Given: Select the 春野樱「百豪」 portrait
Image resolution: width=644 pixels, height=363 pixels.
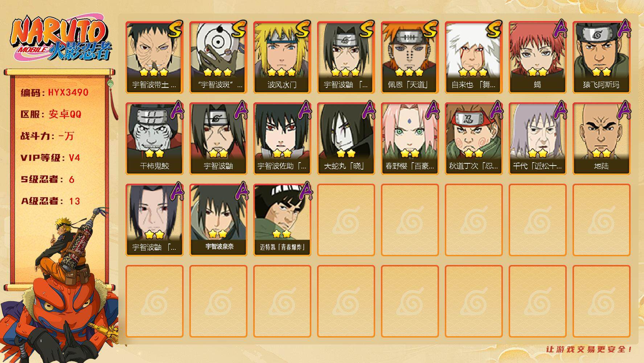Looking at the screenshot, I should [410, 139].
